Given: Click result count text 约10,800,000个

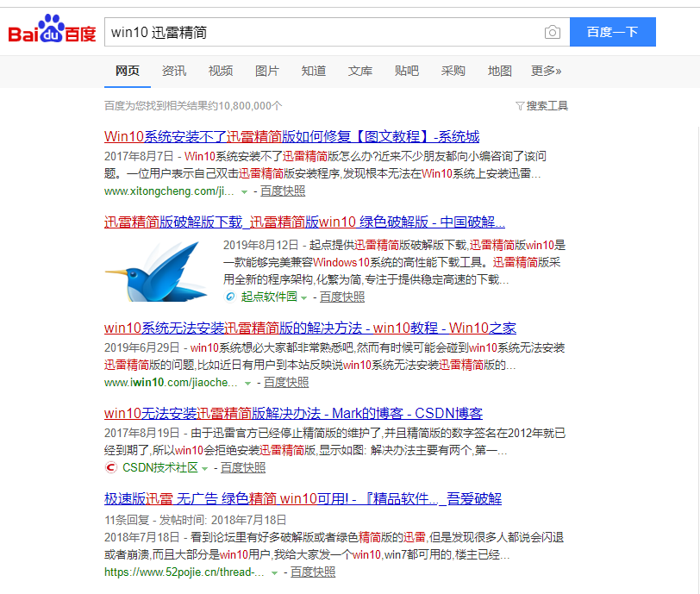Looking at the screenshot, I should 247,106.
